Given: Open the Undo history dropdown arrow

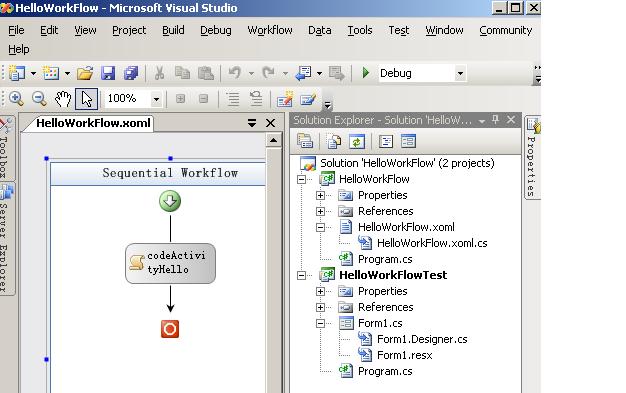Looking at the screenshot, I should [x=251, y=73].
